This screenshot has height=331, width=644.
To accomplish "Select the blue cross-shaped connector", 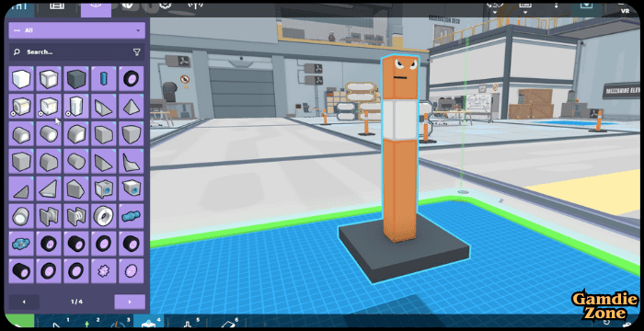I will (21, 244).
